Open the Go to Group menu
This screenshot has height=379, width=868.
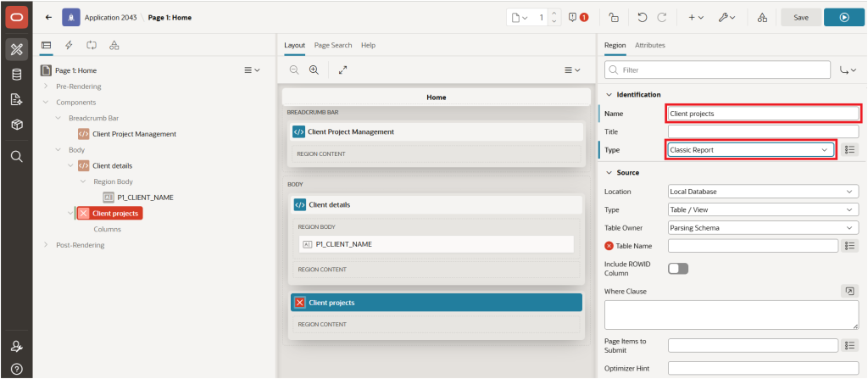tap(848, 70)
